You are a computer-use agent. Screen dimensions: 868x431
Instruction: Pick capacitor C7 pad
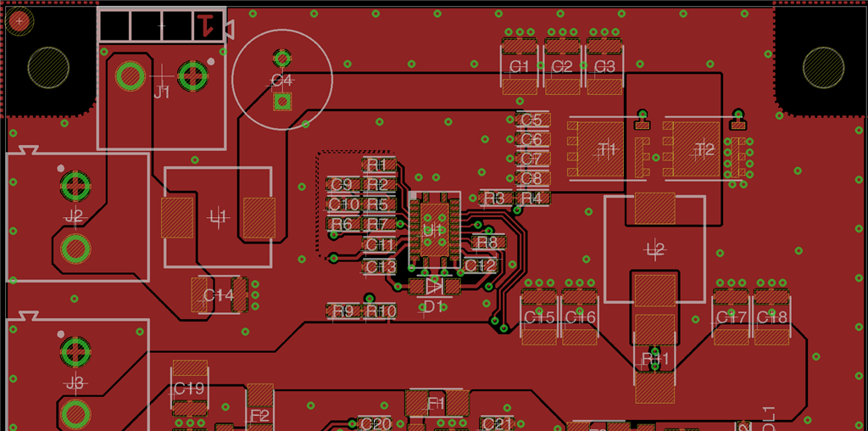tap(532, 159)
